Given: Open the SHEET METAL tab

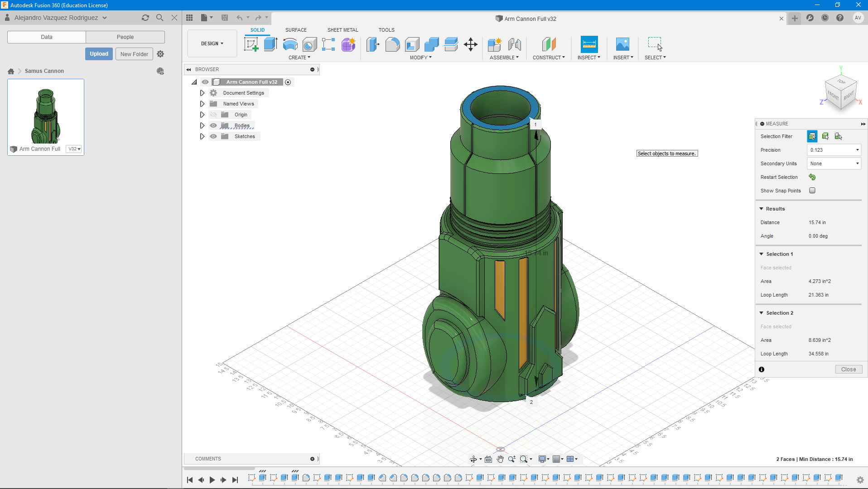Looking at the screenshot, I should coord(343,30).
